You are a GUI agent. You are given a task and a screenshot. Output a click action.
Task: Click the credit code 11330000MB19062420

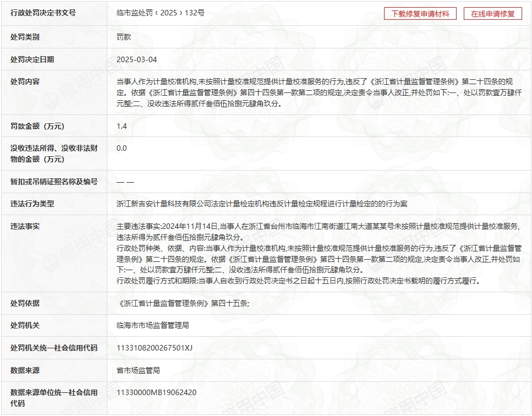tap(156, 392)
